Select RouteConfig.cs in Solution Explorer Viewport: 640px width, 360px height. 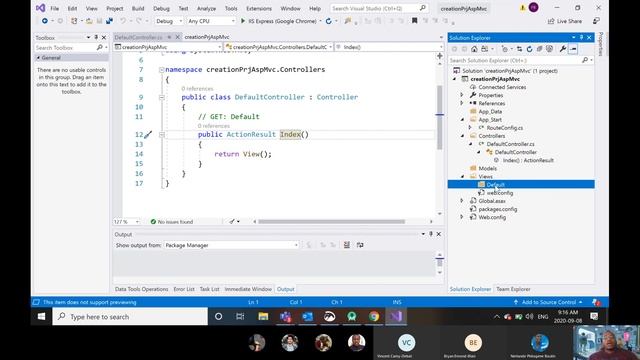coord(504,128)
